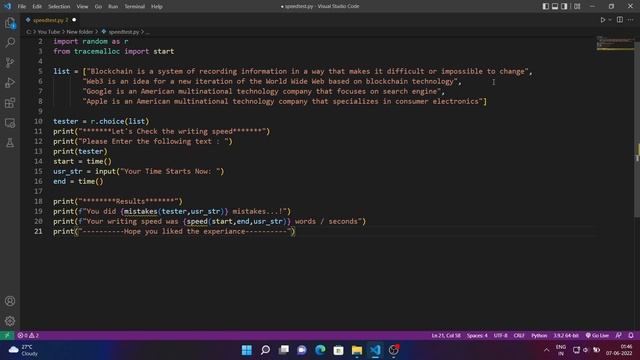Open the Selection menu
The width and height of the screenshot is (640, 360).
tap(59, 7)
